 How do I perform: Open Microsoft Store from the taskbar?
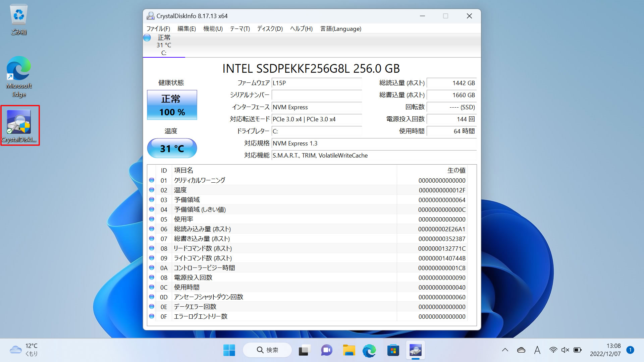click(393, 350)
